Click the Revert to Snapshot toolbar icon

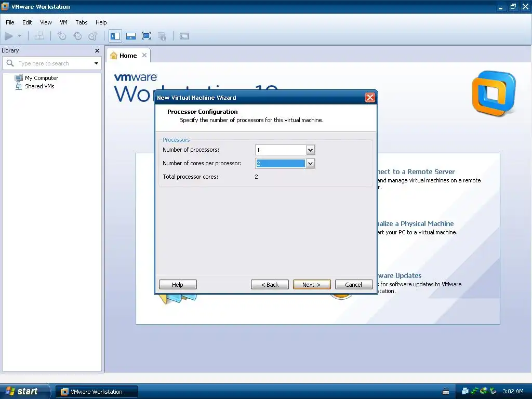pos(77,36)
